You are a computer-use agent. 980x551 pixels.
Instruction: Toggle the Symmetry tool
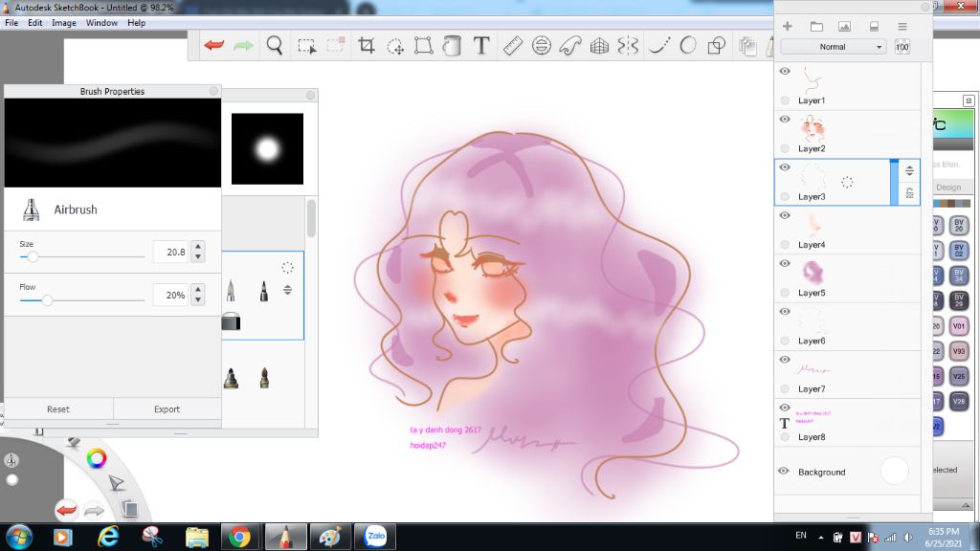[x=628, y=46]
